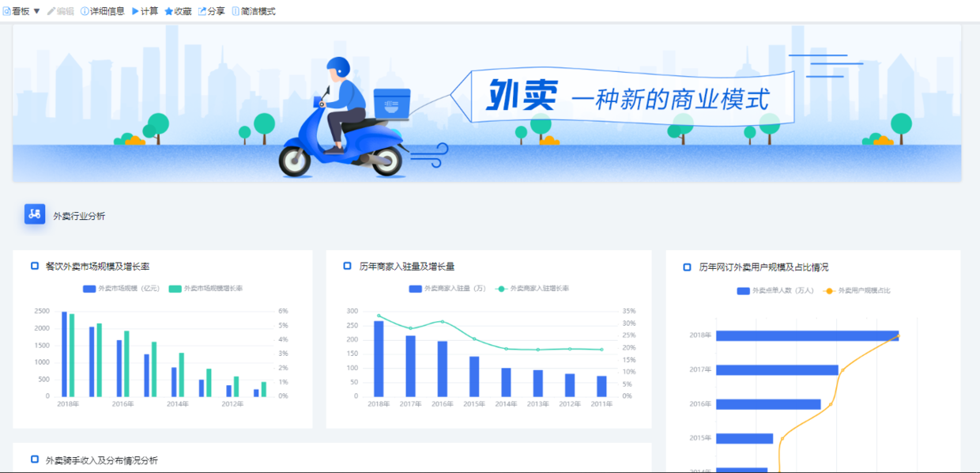Click the pencil icon beside 编辑
This screenshot has width=980, height=473.
point(51,11)
